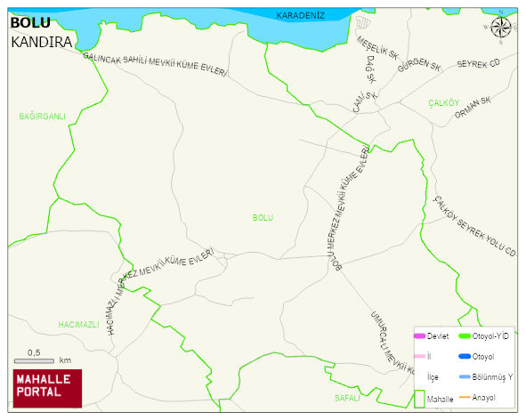Click the KARADENİZ sea label
The height and width of the screenshot is (420, 526).
300,15
